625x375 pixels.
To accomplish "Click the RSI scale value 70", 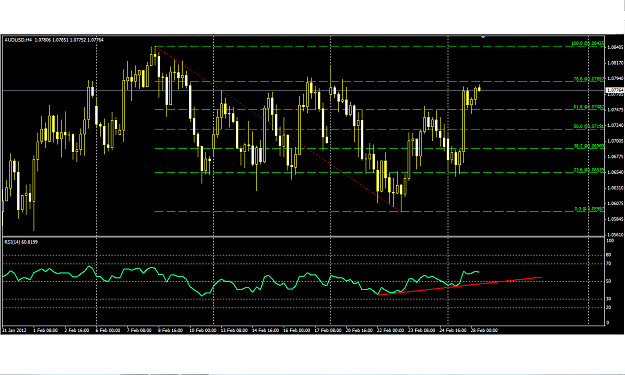I will (x=609, y=263).
